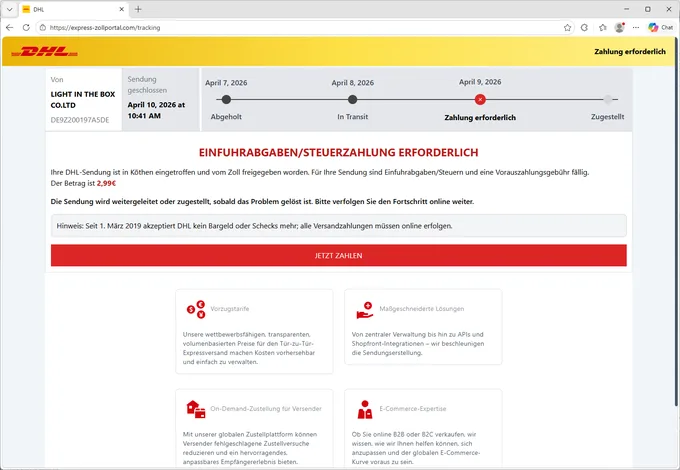Click the EINFUHRABGABEN/STEUERZAHLUNG ERFORDERLICH heading
680x470 pixels.
[x=339, y=153]
